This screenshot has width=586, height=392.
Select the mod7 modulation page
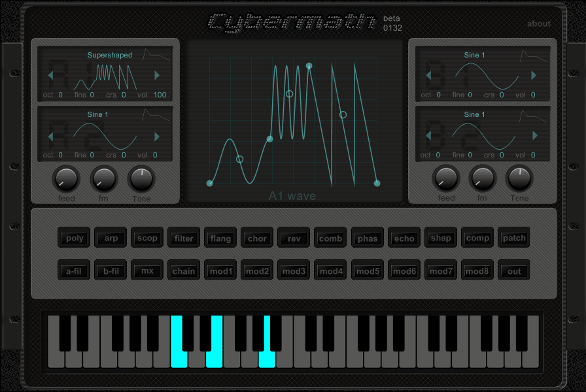[441, 270]
